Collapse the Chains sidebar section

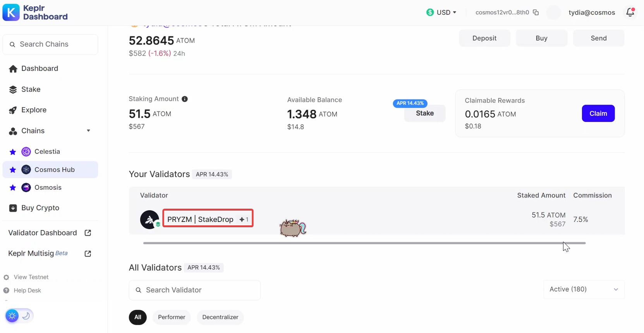click(88, 131)
